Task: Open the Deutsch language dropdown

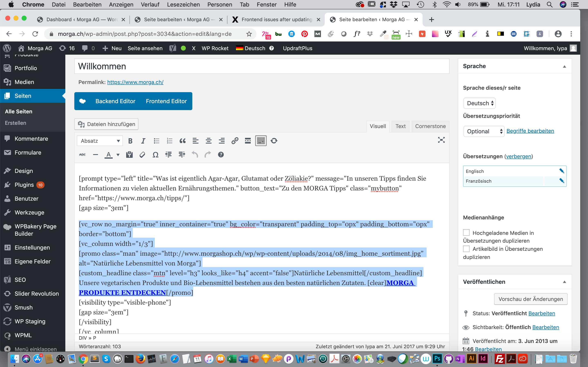Action: point(480,103)
